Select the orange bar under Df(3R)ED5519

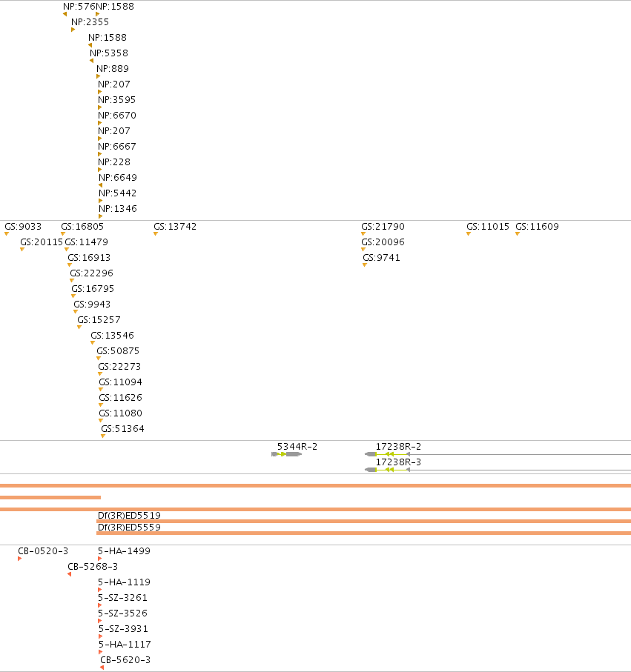(x=364, y=521)
